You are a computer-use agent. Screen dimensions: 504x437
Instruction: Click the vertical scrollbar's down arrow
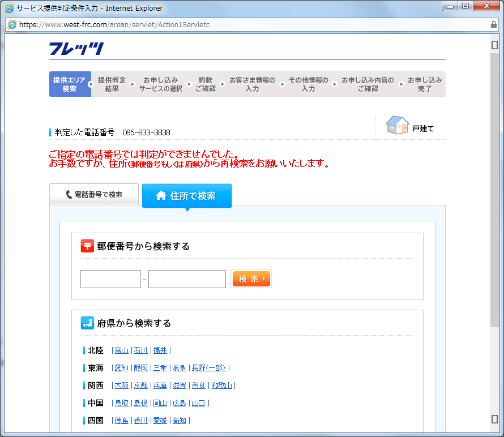tap(494, 419)
